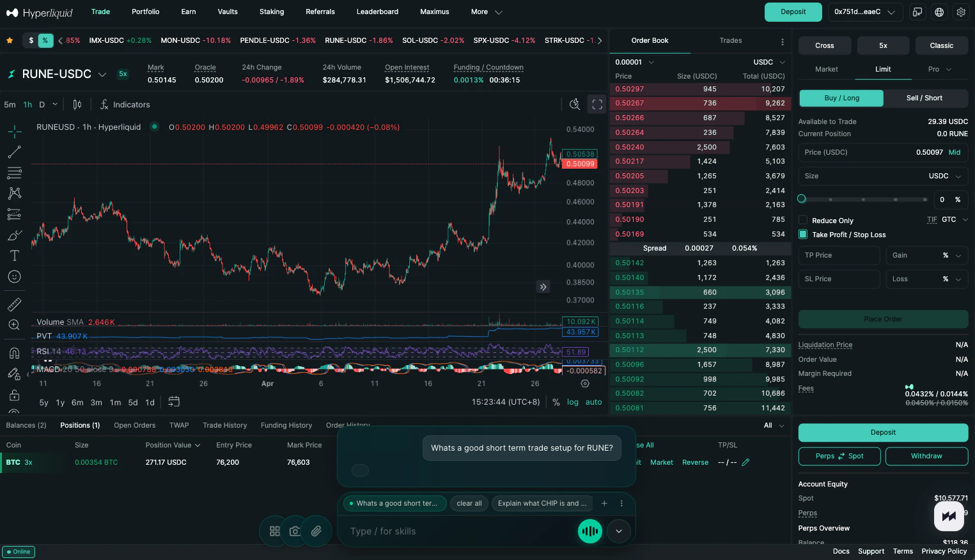
Task: Select Buy / Long side
Action: [x=841, y=98]
